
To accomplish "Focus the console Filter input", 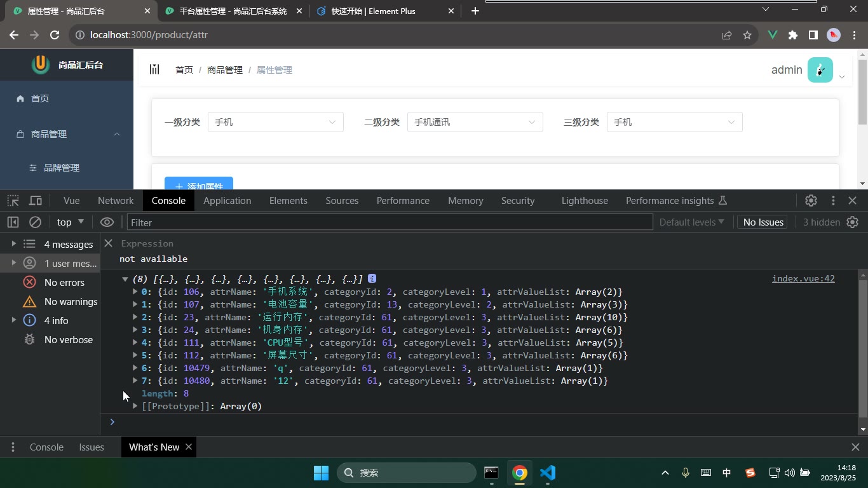I will point(390,222).
